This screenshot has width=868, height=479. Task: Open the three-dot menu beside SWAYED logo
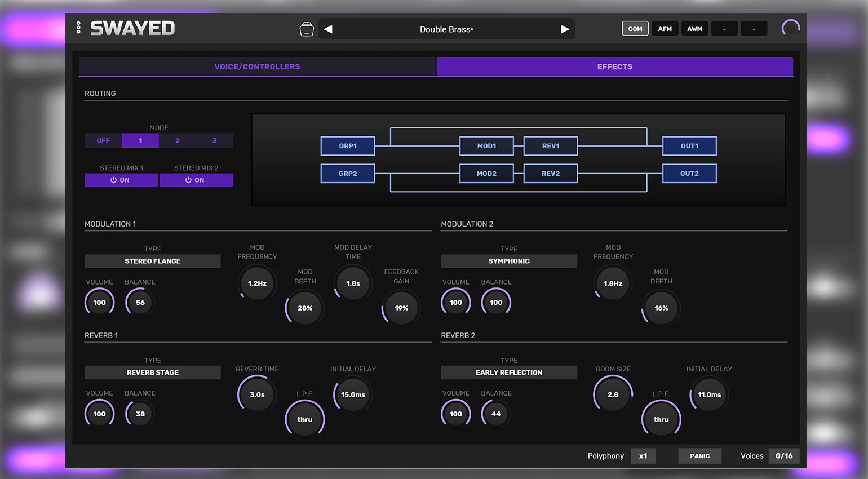[x=78, y=28]
